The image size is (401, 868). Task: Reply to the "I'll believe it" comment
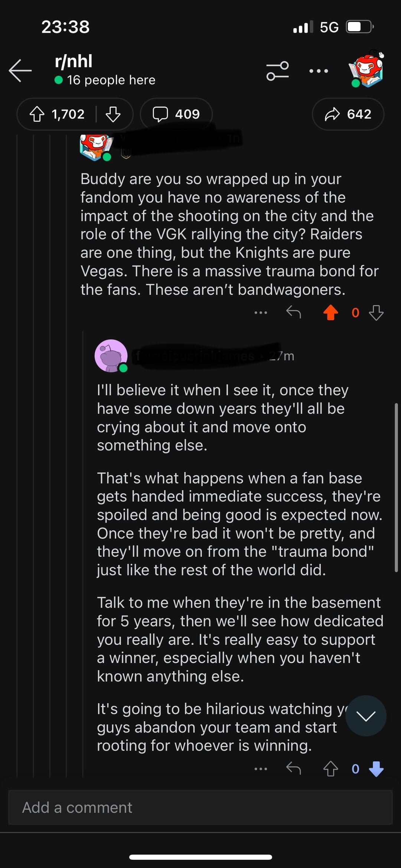[x=293, y=768]
